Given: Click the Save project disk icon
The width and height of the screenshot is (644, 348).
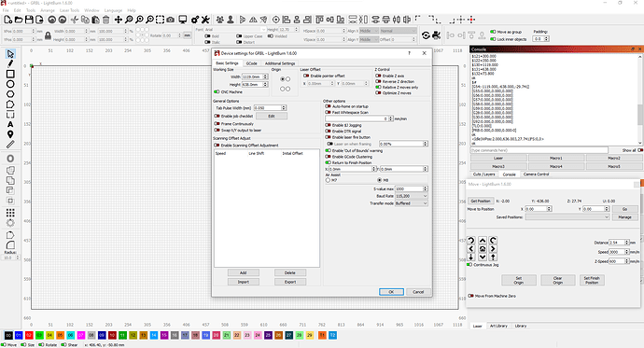Looking at the screenshot, I should pyautogui.click(x=29, y=20).
